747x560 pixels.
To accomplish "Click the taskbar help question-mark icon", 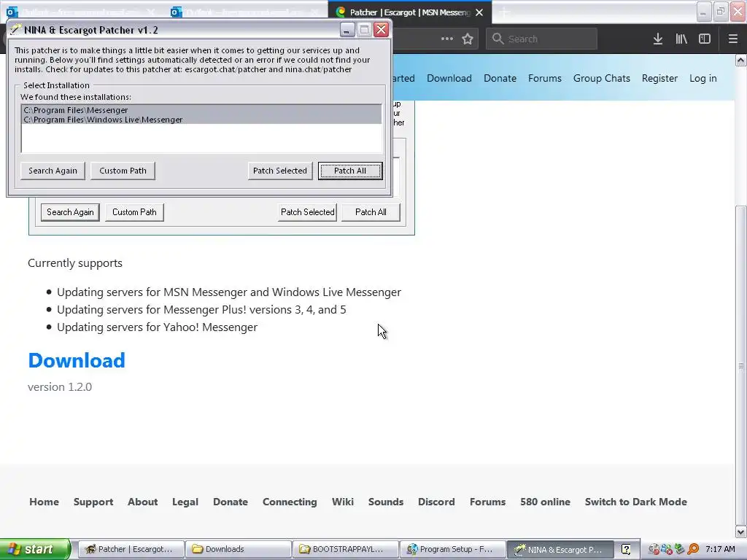I will click(626, 549).
